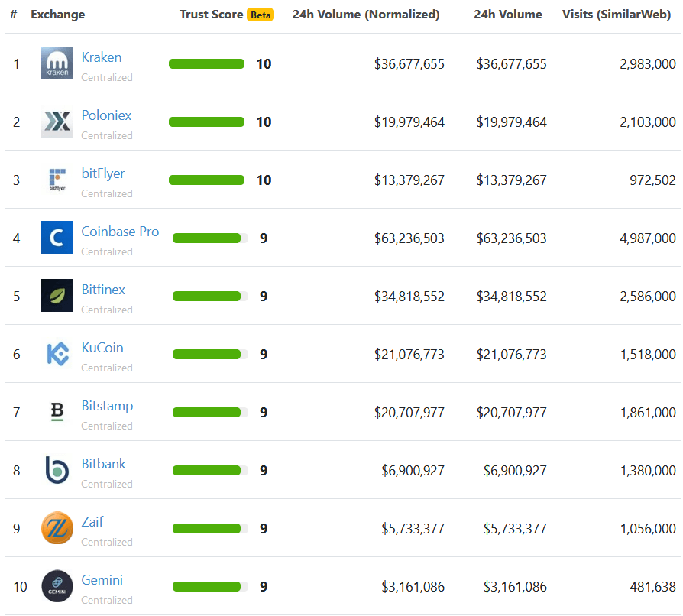Open the Bitstamp exchange link
This screenshot has width=683, height=616.
tap(107, 406)
